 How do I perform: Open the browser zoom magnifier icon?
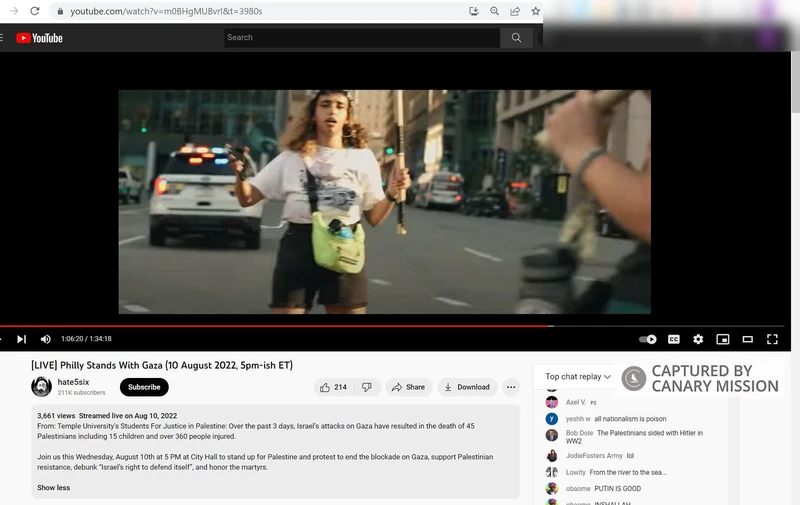pos(494,11)
